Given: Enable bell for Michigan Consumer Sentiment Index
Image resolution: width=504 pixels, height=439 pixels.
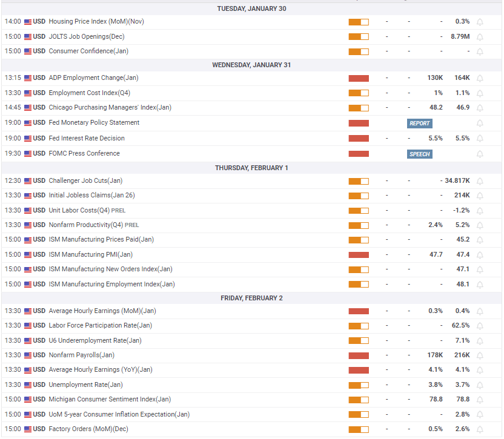Looking at the screenshot, I should 480,400.
